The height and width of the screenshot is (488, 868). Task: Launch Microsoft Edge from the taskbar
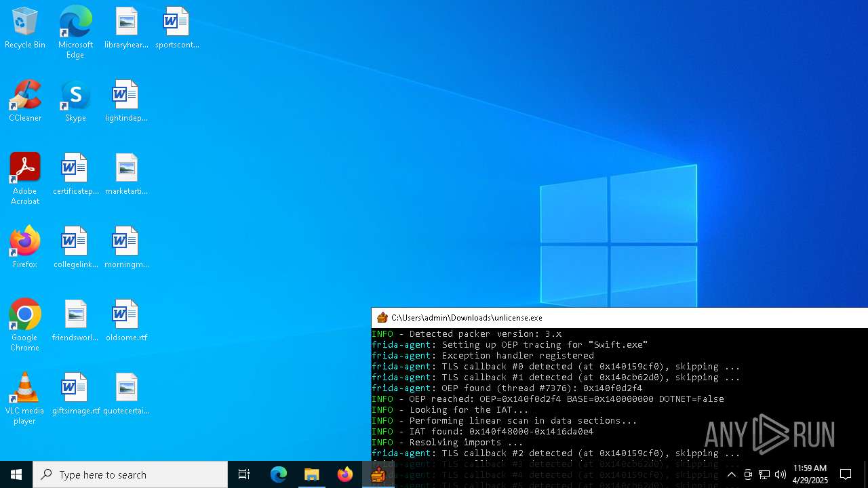tap(279, 474)
